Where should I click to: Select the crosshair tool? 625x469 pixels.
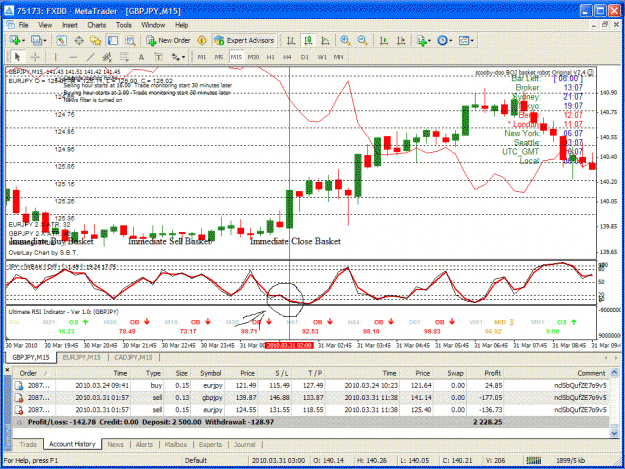click(35, 57)
